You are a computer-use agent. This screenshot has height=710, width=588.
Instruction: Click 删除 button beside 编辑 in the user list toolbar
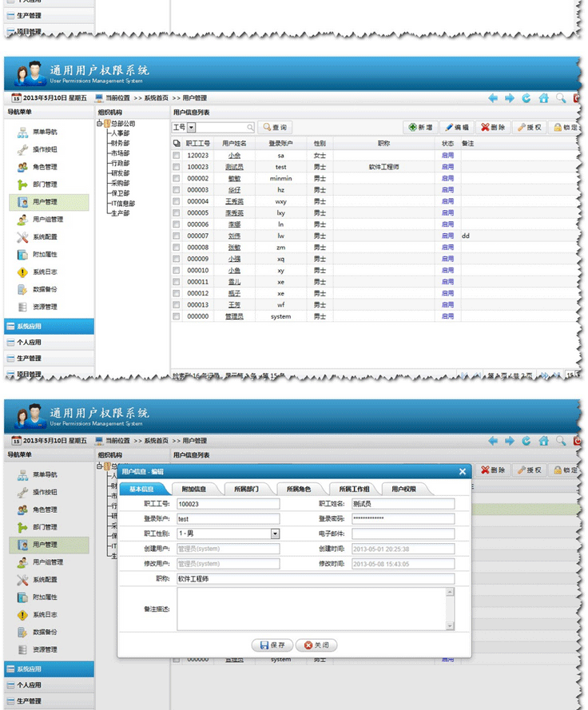point(493,128)
